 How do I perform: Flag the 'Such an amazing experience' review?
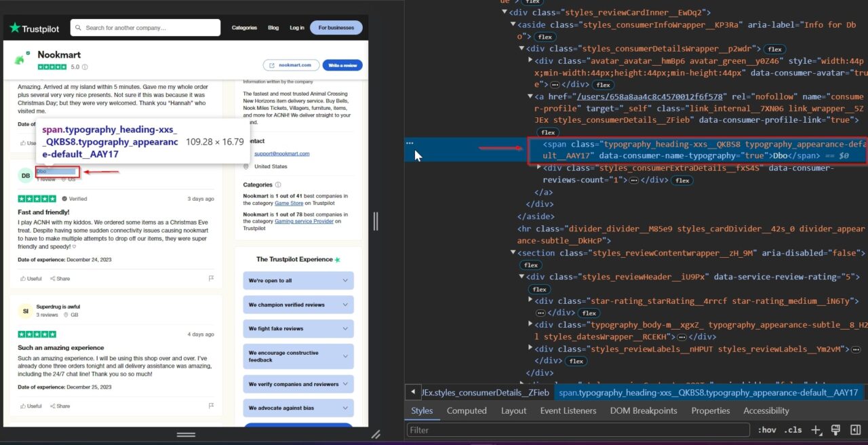(211, 406)
